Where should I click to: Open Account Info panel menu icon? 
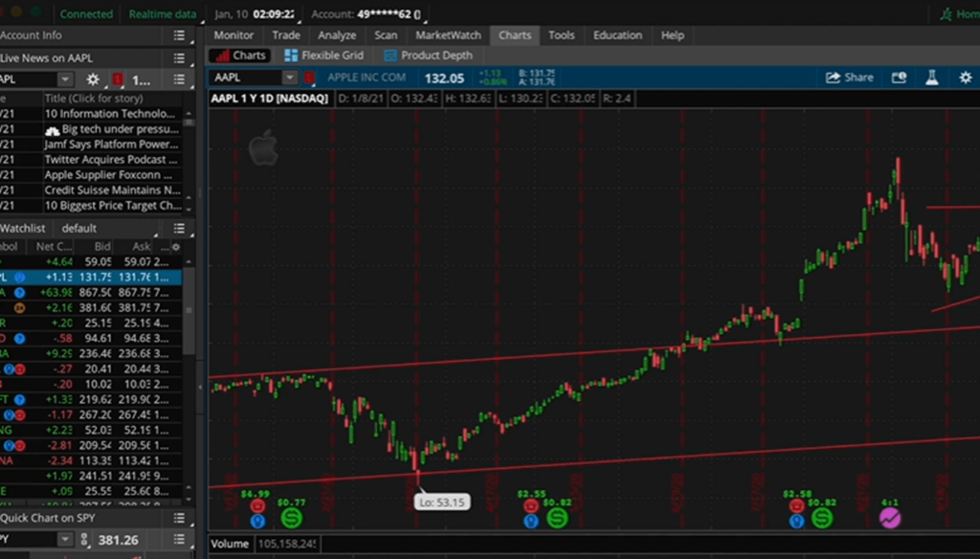point(179,35)
